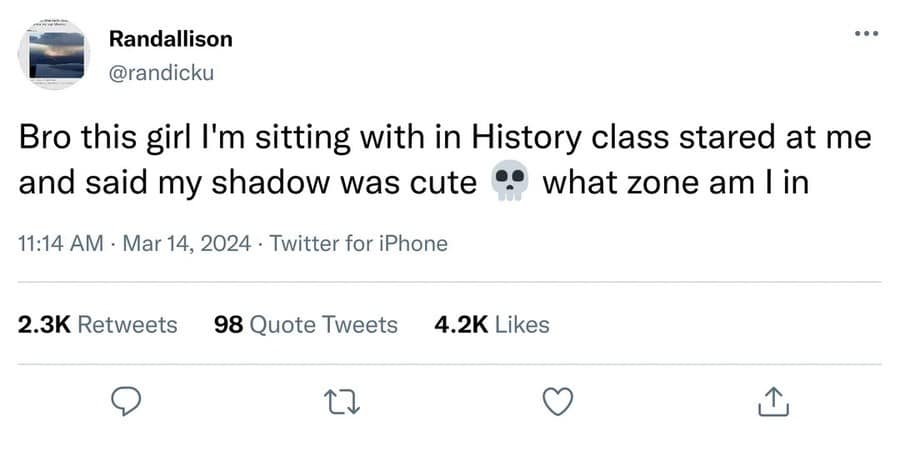Screen dimensions: 900x456
Task: Click the Twitter for iPhone source label
Action: tap(359, 243)
